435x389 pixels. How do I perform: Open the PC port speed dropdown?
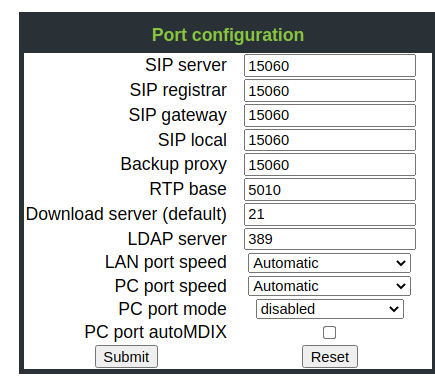329,286
